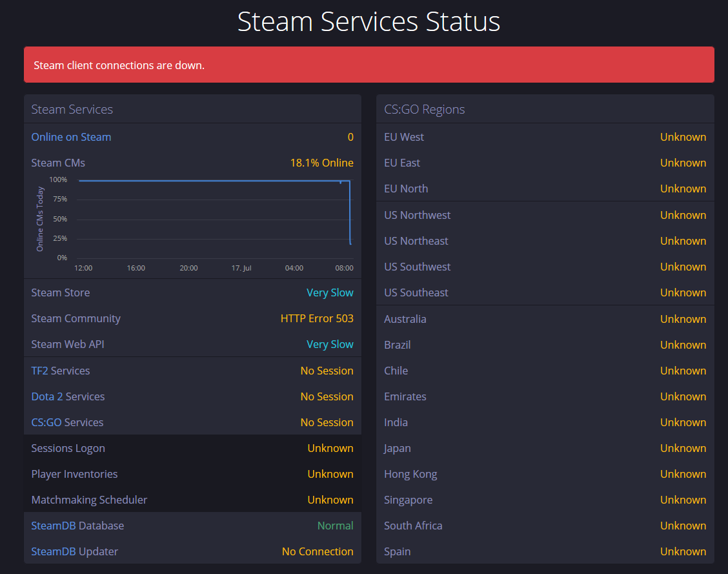This screenshot has width=728, height=574.
Task: Click the Steam Store row label
Action: pyautogui.click(x=61, y=292)
